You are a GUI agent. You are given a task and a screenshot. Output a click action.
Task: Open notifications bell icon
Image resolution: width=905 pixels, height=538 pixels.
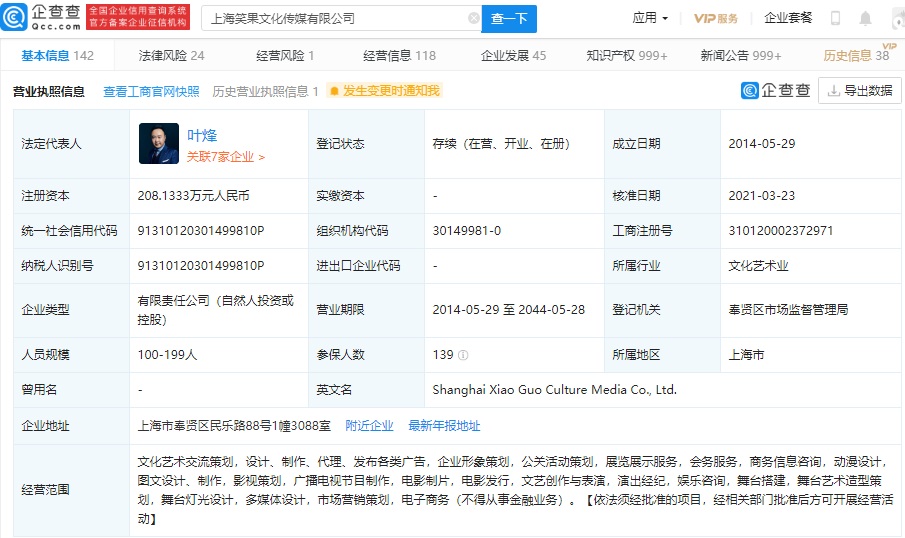[865, 18]
